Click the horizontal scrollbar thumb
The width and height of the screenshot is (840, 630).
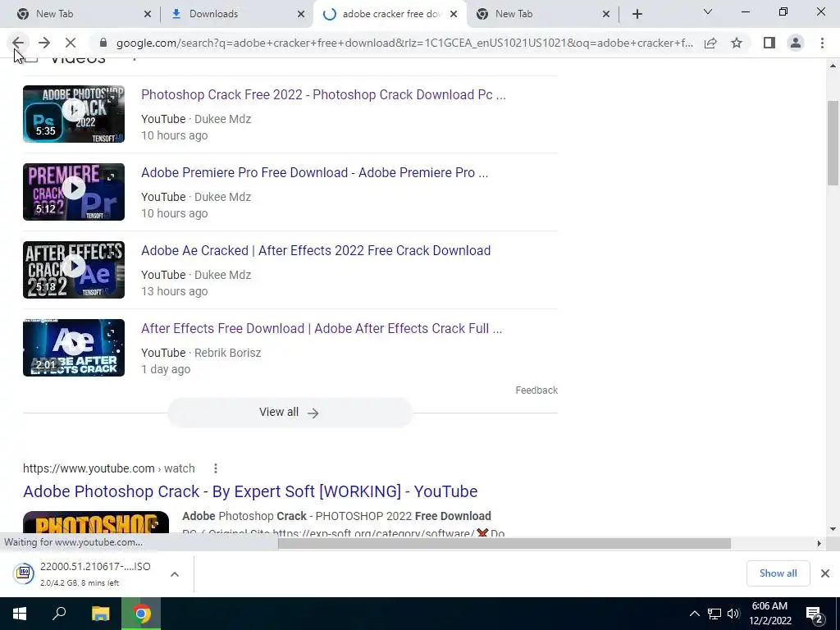point(504,544)
